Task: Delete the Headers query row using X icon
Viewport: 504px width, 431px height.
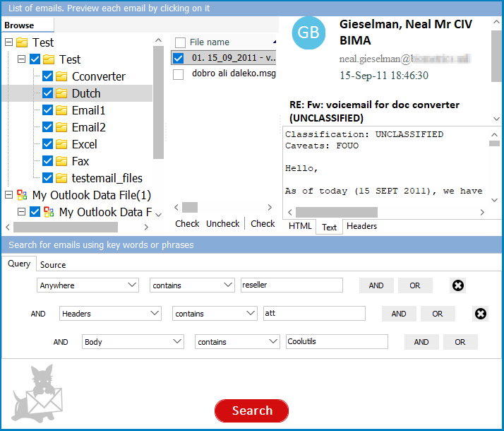Action: [480, 314]
